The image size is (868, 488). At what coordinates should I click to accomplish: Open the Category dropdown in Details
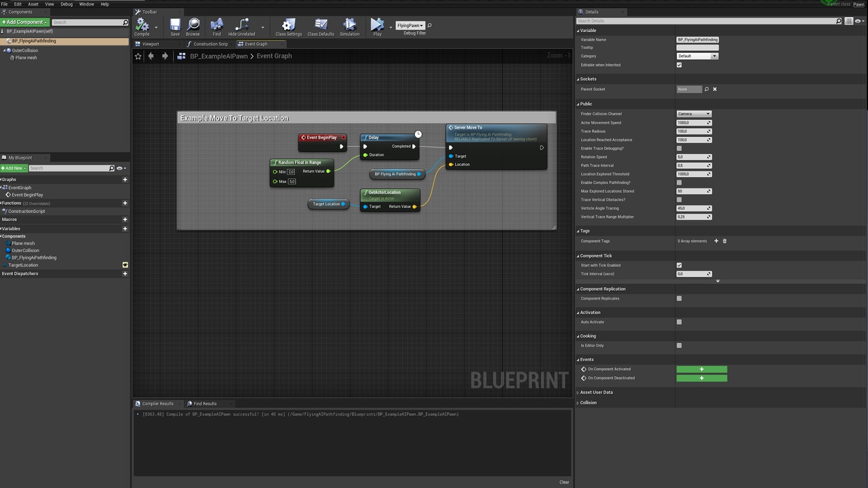[697, 56]
